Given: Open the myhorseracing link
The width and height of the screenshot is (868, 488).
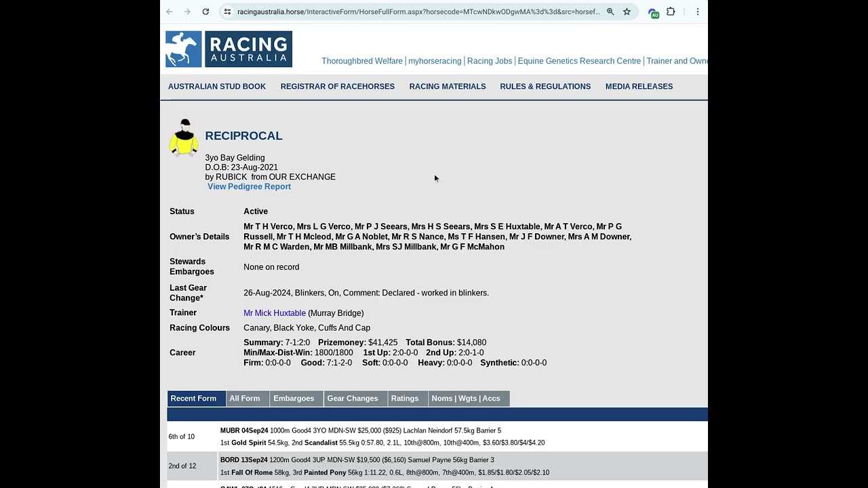Looking at the screenshot, I should point(435,61).
